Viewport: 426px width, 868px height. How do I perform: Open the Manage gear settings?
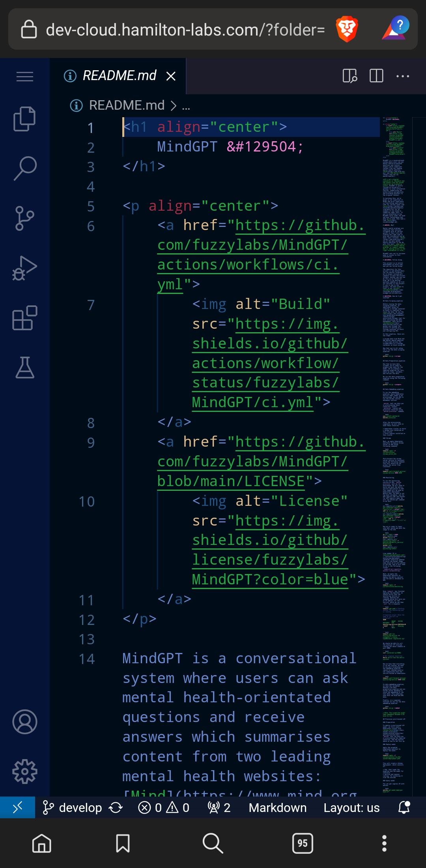tap(24, 771)
